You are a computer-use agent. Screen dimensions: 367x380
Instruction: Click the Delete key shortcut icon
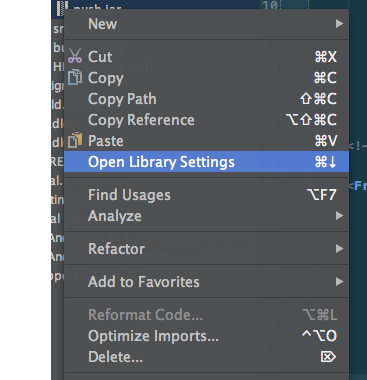[328, 357]
